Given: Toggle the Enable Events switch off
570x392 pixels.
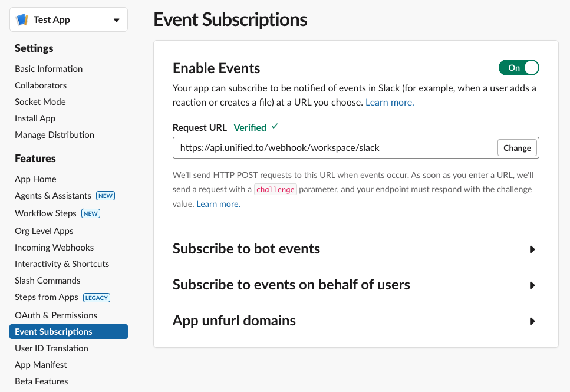Looking at the screenshot, I should pyautogui.click(x=519, y=68).
